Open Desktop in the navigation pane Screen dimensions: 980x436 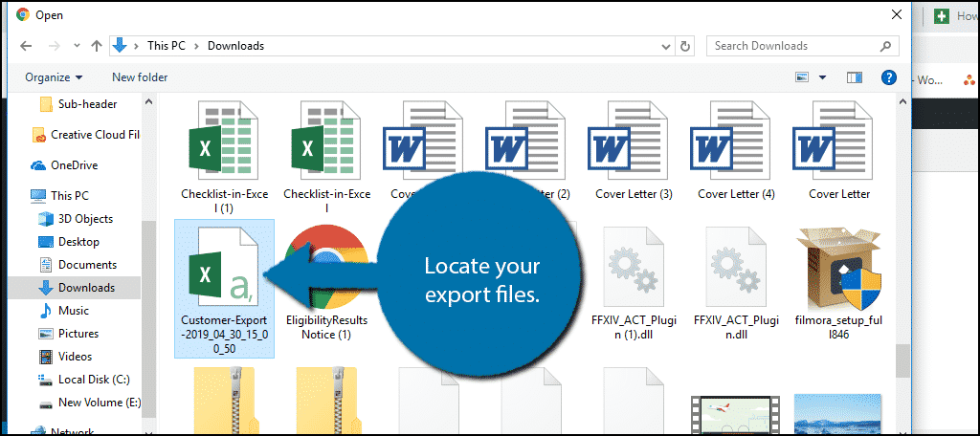[69, 242]
